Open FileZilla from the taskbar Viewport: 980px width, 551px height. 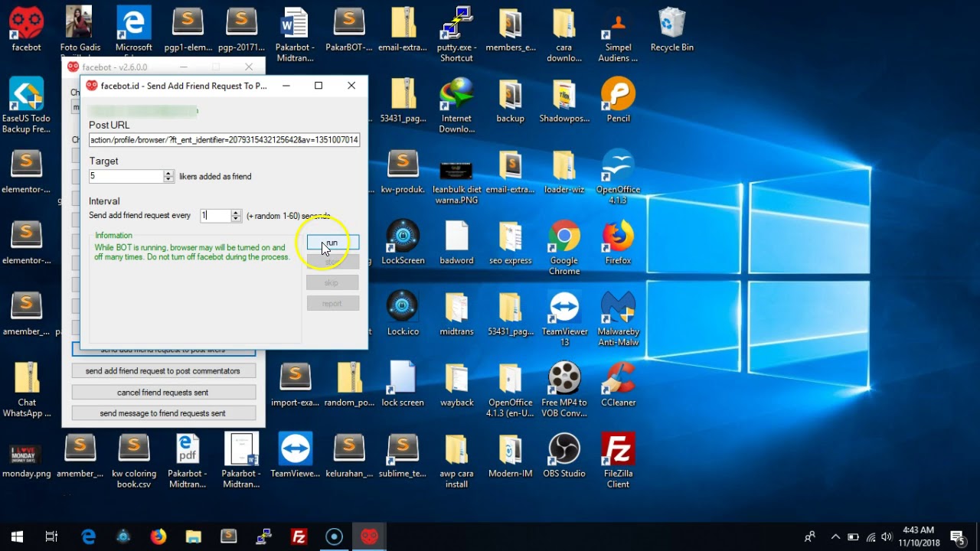(299, 536)
